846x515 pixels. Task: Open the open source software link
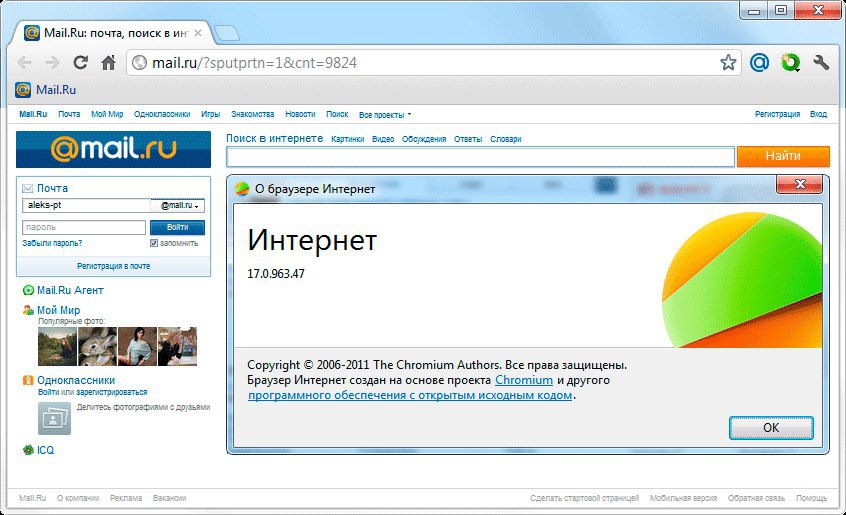pos(410,395)
